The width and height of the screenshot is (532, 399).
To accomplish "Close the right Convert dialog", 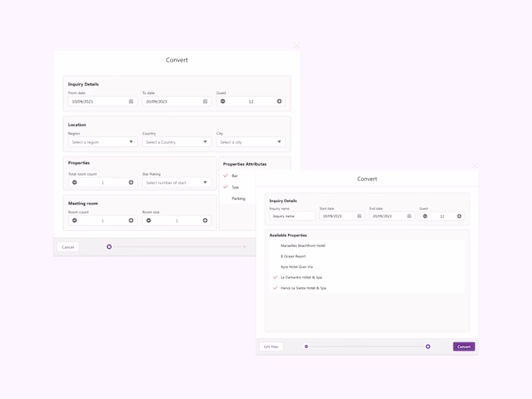I will pos(475,165).
